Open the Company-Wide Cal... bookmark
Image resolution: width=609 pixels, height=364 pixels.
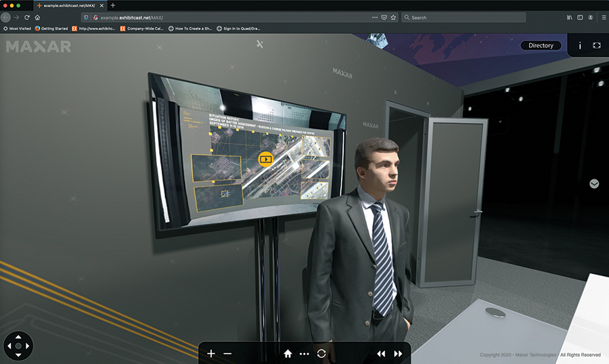[x=142, y=28]
